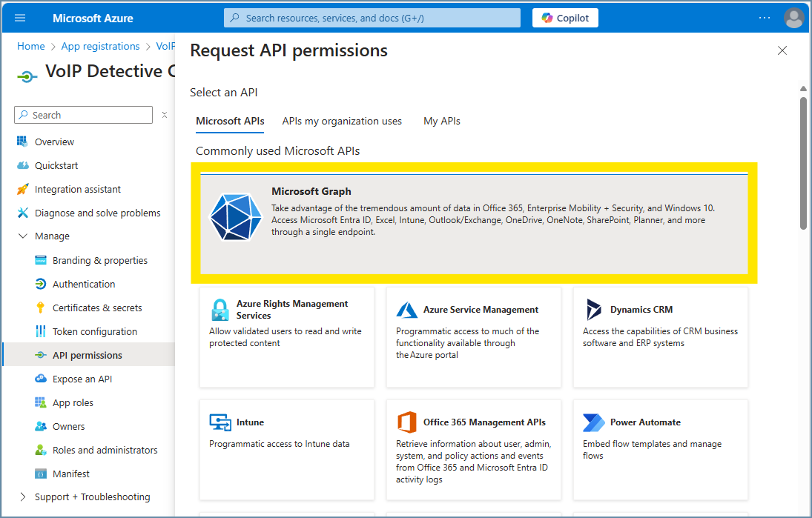Choose the Azure Service Management title
Image resolution: width=812 pixels, height=518 pixels.
(481, 310)
